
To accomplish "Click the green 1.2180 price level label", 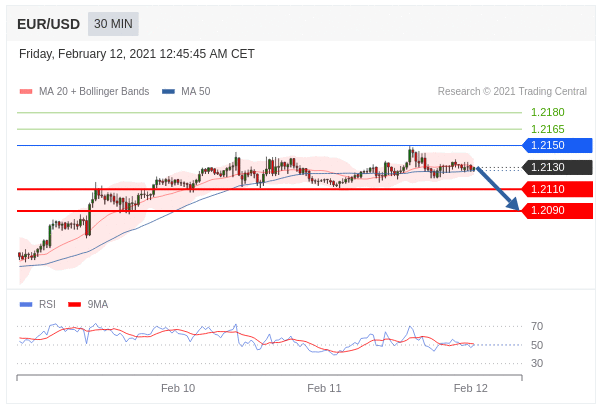I will [547, 113].
